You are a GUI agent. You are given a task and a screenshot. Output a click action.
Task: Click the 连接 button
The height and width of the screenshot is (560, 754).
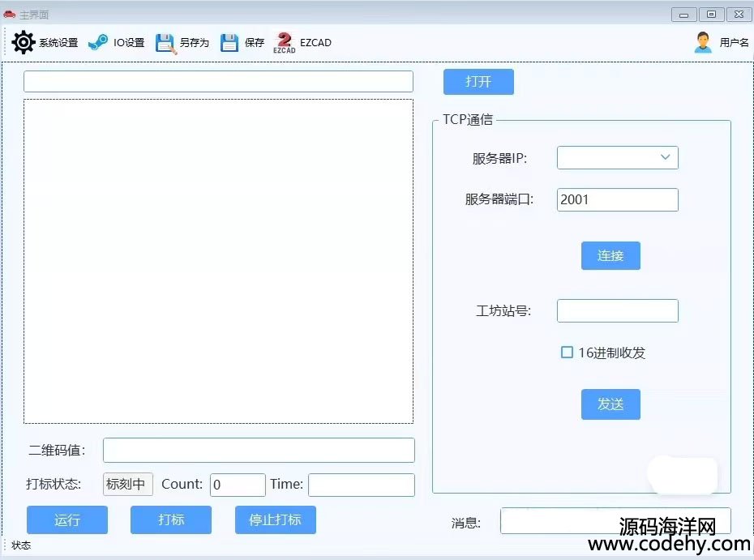pyautogui.click(x=610, y=255)
